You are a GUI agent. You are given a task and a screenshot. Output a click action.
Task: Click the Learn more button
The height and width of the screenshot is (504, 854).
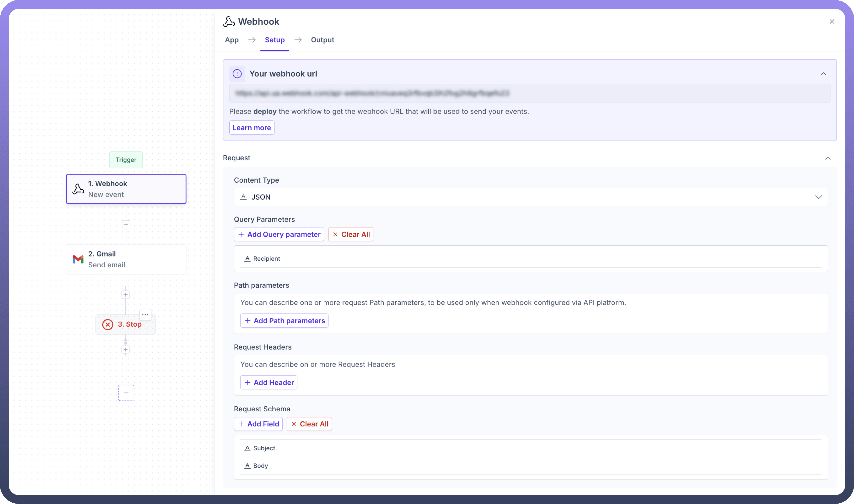[x=252, y=128]
